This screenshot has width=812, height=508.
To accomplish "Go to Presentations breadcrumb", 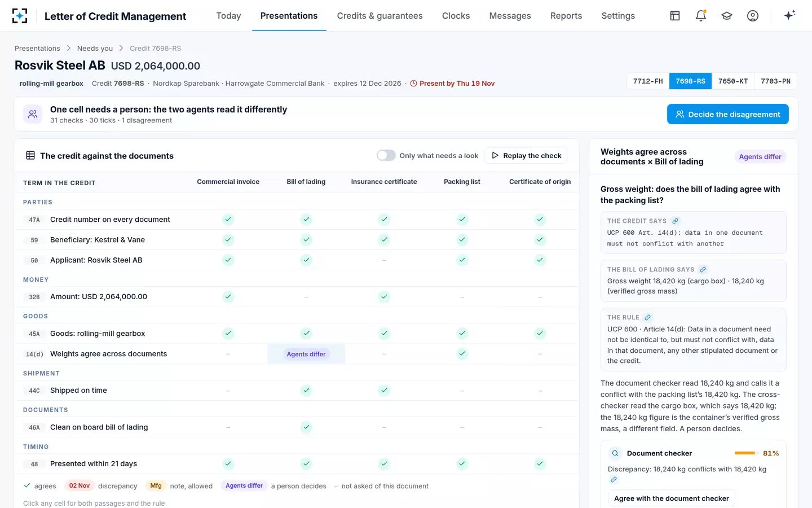I will (37, 49).
